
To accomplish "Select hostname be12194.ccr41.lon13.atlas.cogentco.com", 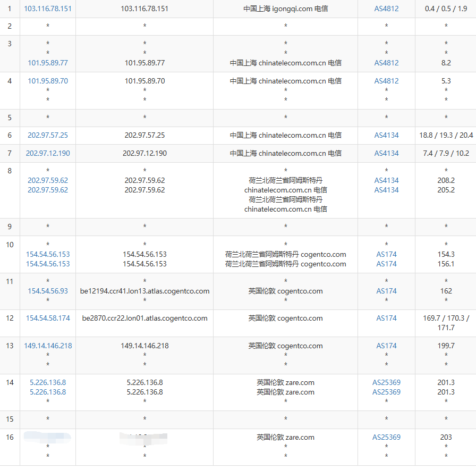I will [x=144, y=291].
